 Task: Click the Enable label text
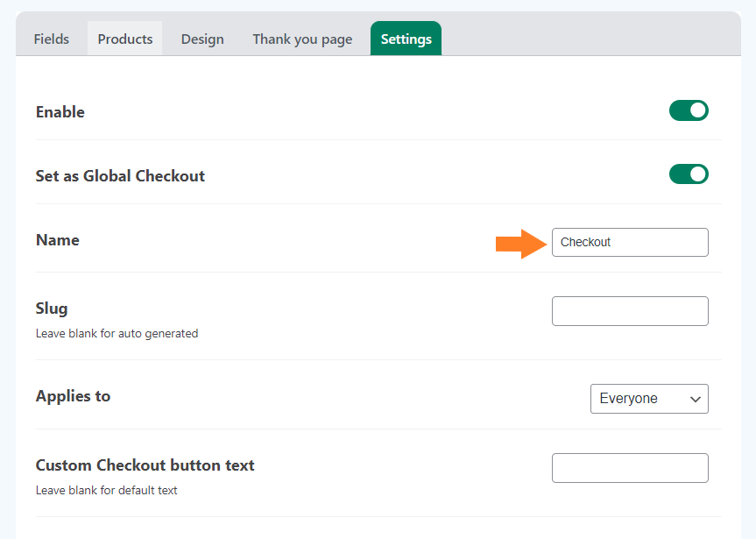pos(60,112)
